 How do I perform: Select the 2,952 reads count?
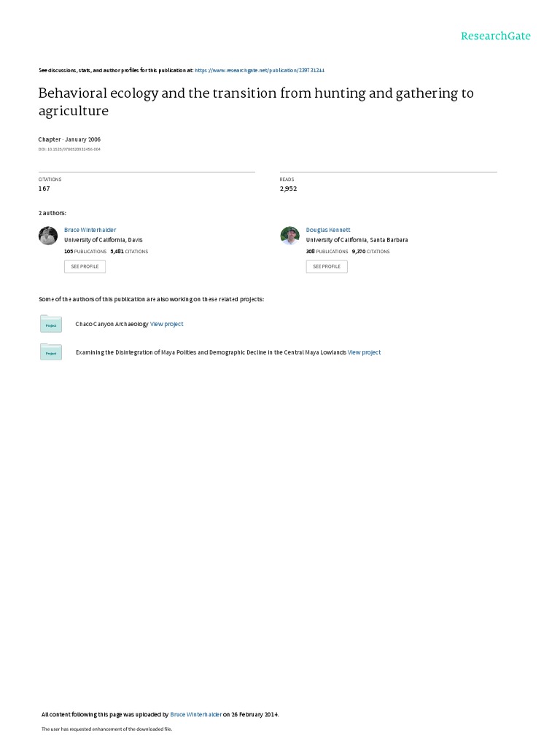288,189
